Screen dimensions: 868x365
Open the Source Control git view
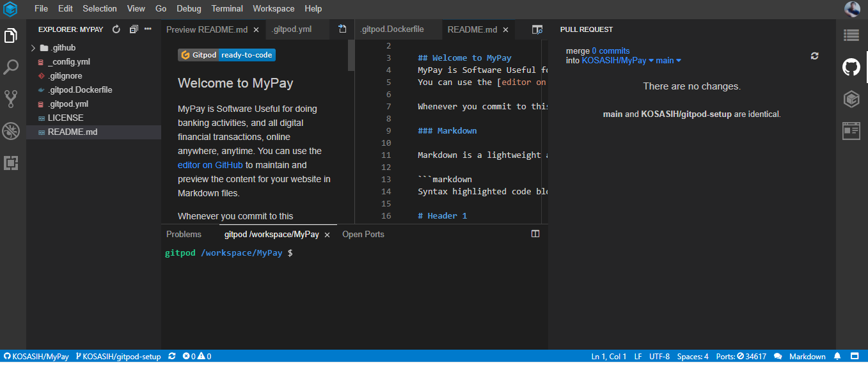11,98
